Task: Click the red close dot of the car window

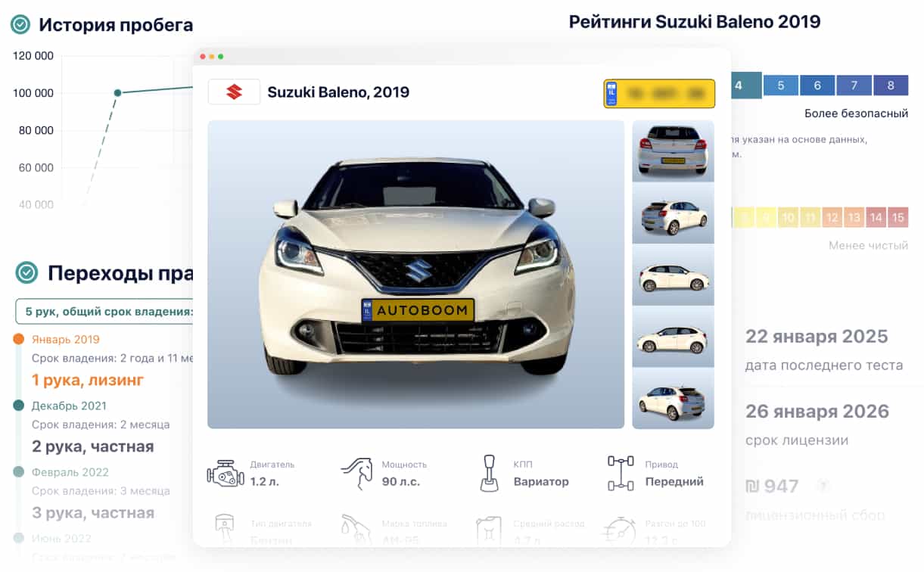Action: (x=203, y=57)
